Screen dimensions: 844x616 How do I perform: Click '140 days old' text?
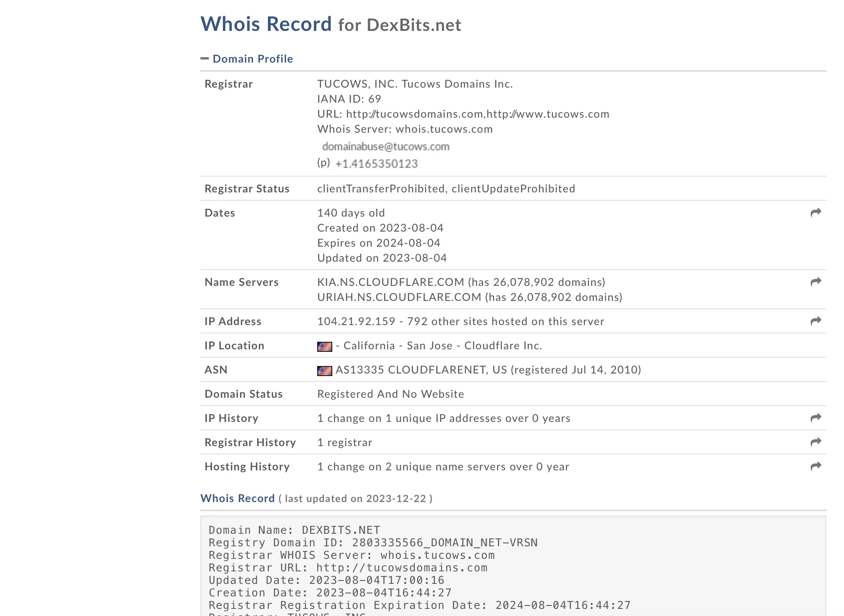351,213
